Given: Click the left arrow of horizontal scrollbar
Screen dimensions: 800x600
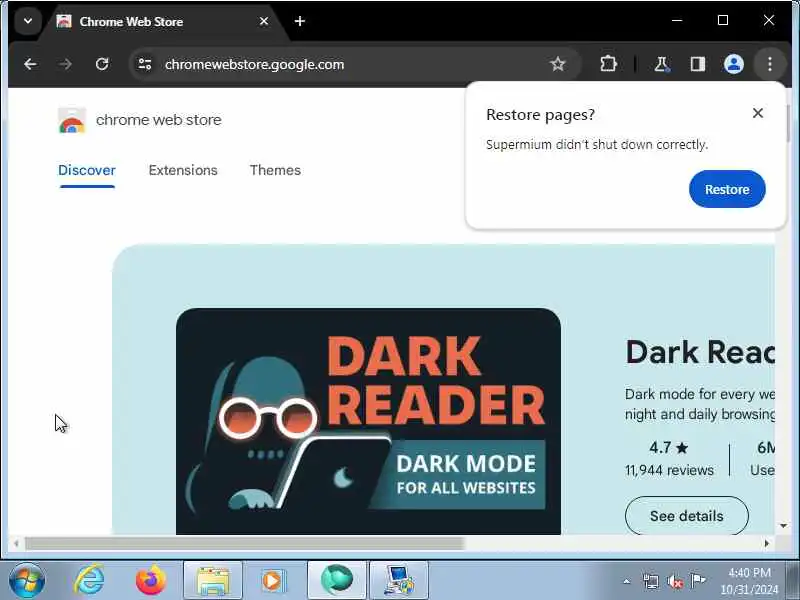Looking at the screenshot, I should click(16, 544).
